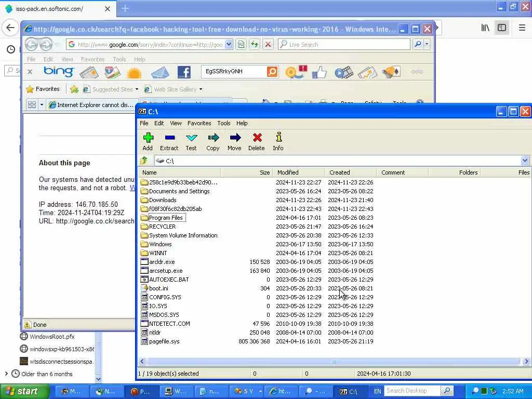Select the NTDETECT.COM file

(x=169, y=323)
